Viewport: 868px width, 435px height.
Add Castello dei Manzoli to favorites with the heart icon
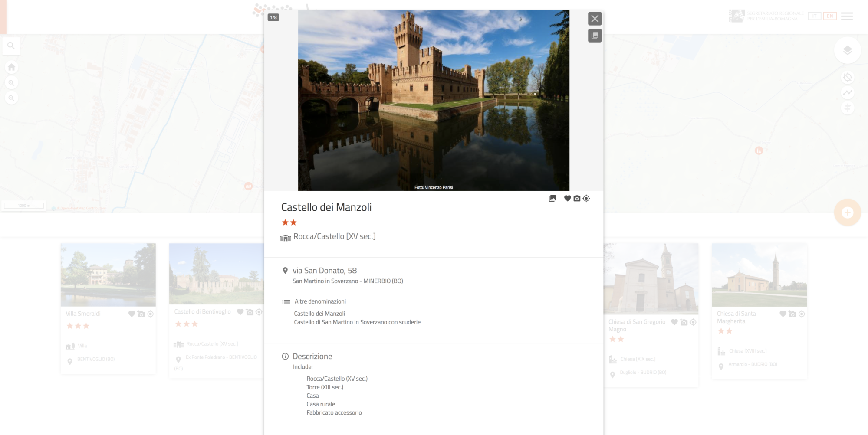567,198
